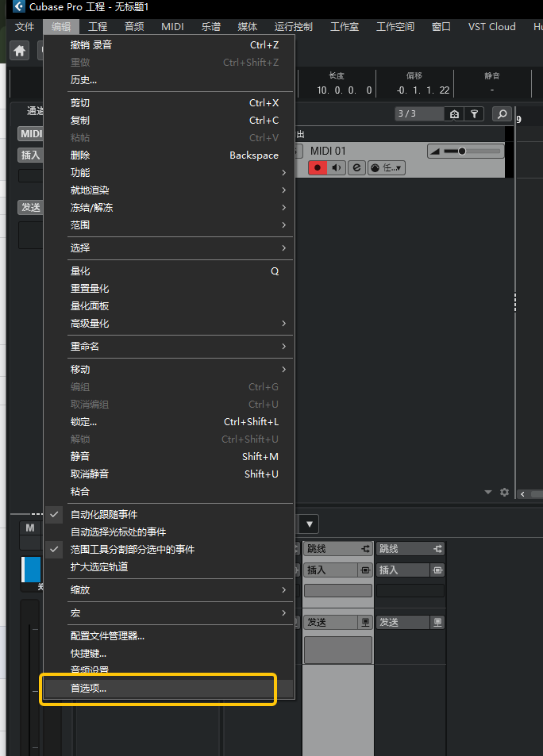The height and width of the screenshot is (756, 543).
Task: Expand the 移动 submenu
Action: pos(169,370)
